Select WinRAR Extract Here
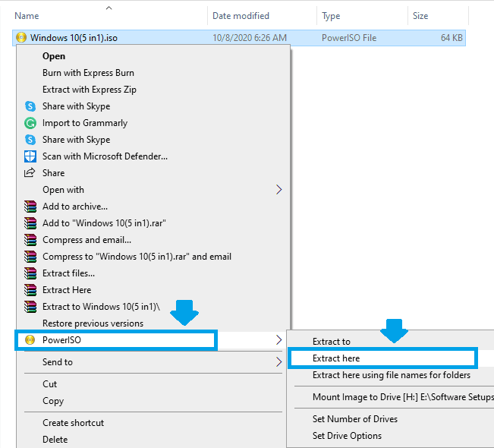 pyautogui.click(x=67, y=290)
